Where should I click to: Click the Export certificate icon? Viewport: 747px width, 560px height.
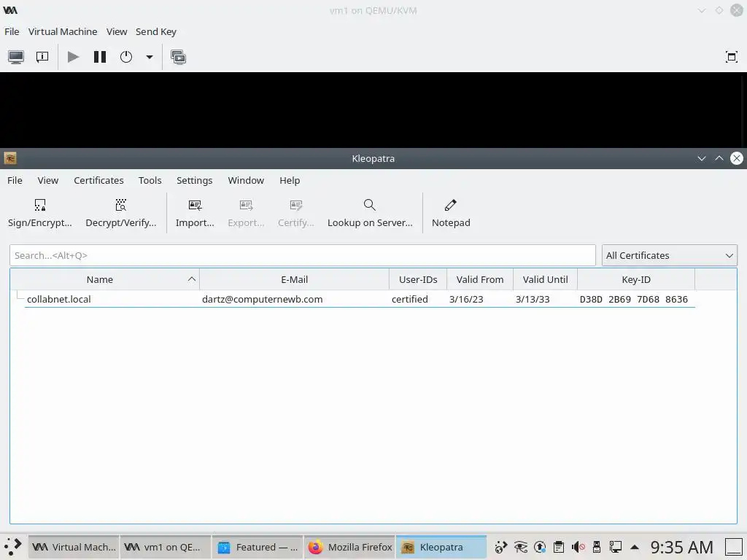tap(246, 205)
